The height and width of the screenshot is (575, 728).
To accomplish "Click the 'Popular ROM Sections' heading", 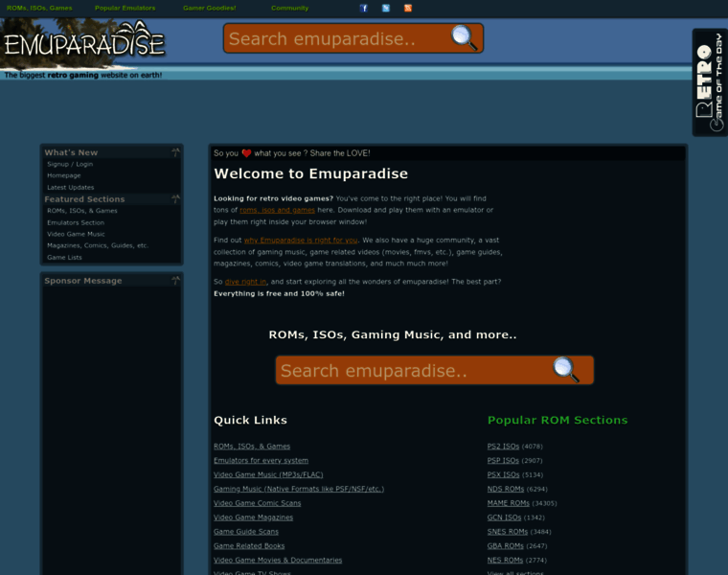I will [x=557, y=420].
